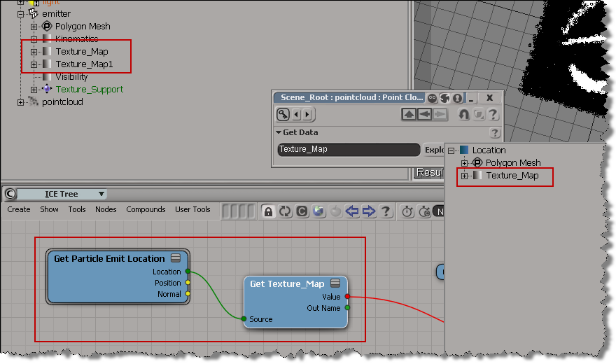Collapse the Get Data section
This screenshot has width=616, height=364.
tap(279, 132)
